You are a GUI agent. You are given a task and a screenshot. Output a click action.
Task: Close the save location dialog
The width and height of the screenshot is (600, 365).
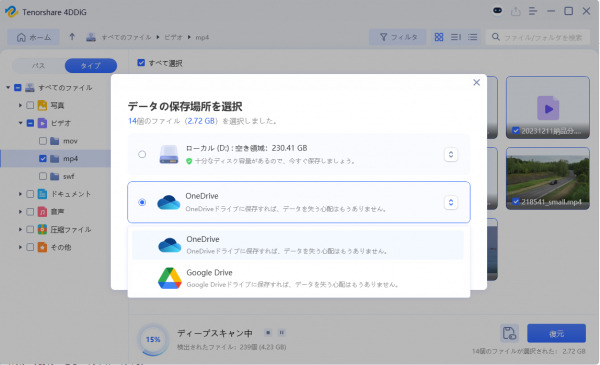coord(476,82)
